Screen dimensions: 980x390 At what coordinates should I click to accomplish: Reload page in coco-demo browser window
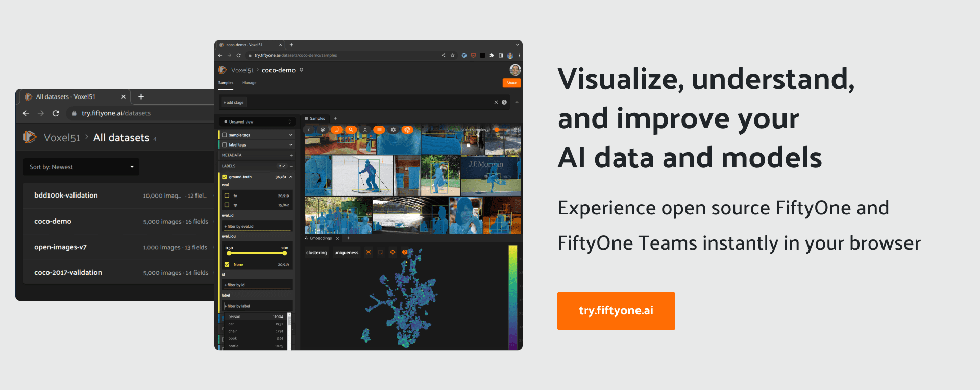click(x=238, y=55)
